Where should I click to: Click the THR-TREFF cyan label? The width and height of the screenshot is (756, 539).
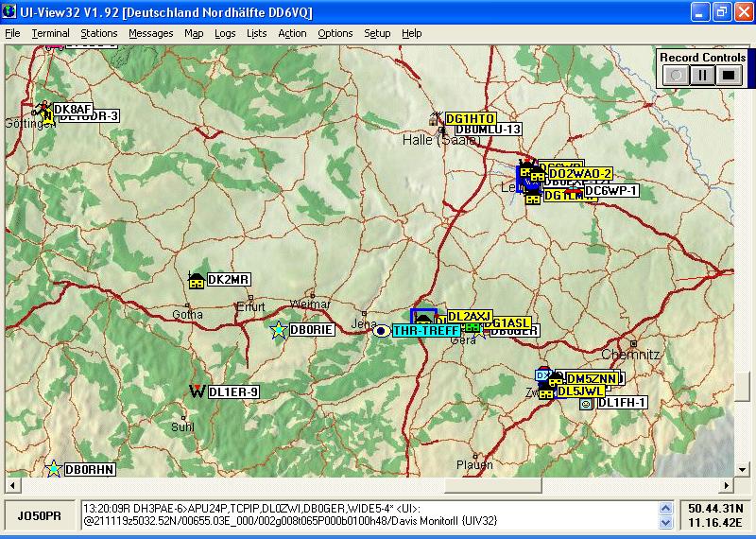tap(426, 331)
